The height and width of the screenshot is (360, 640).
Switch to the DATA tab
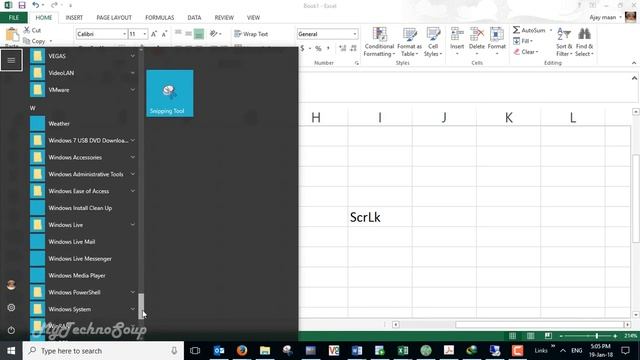(194, 18)
